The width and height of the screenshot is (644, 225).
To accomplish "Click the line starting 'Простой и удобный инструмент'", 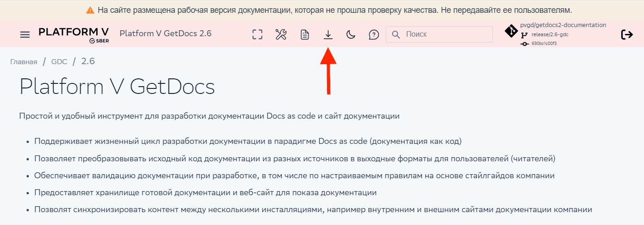I will click(209, 116).
